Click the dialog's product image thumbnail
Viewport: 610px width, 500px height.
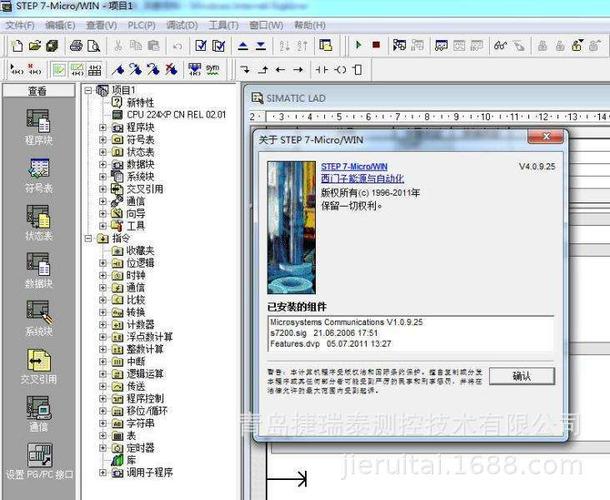[291, 227]
